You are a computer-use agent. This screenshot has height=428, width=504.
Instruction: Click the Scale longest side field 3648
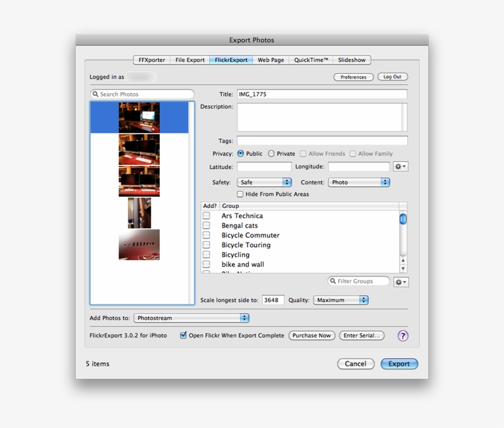(273, 300)
